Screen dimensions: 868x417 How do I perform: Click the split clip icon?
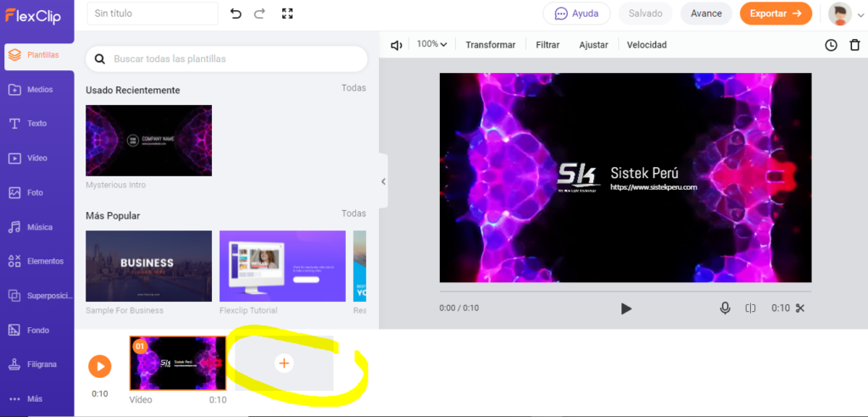coord(750,309)
